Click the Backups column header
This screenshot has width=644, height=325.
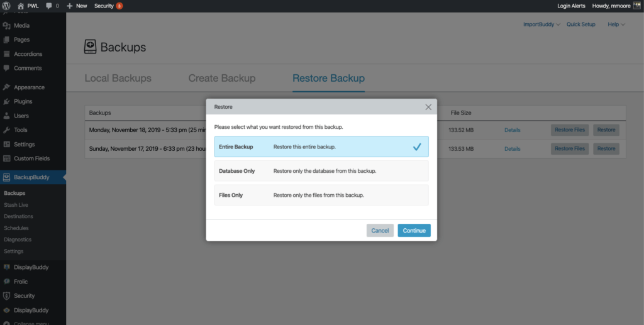(100, 113)
